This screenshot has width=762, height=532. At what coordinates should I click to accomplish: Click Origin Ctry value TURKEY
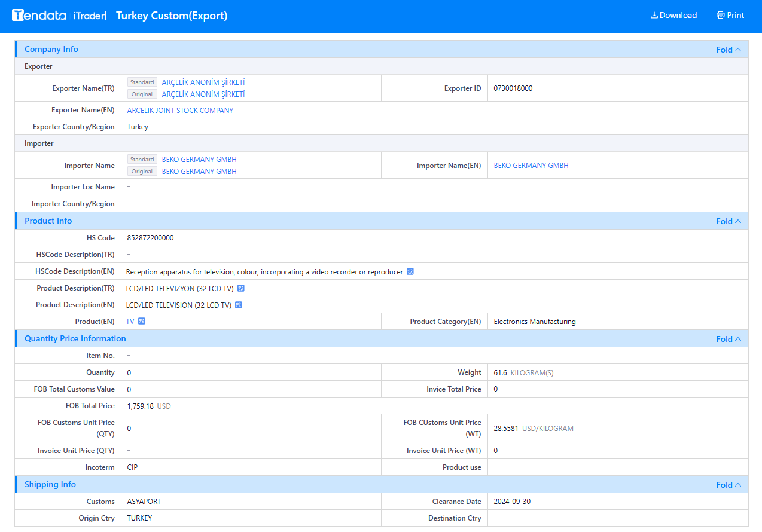click(x=139, y=518)
